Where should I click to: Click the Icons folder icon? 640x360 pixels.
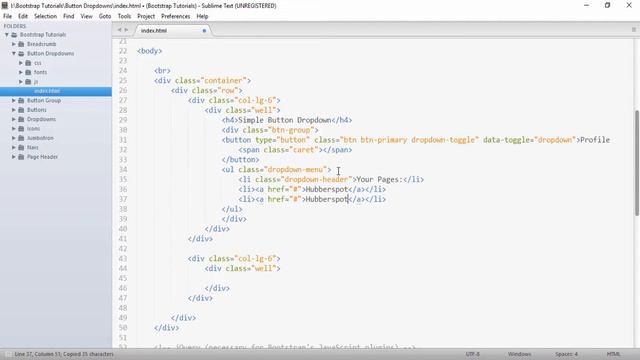[21, 129]
